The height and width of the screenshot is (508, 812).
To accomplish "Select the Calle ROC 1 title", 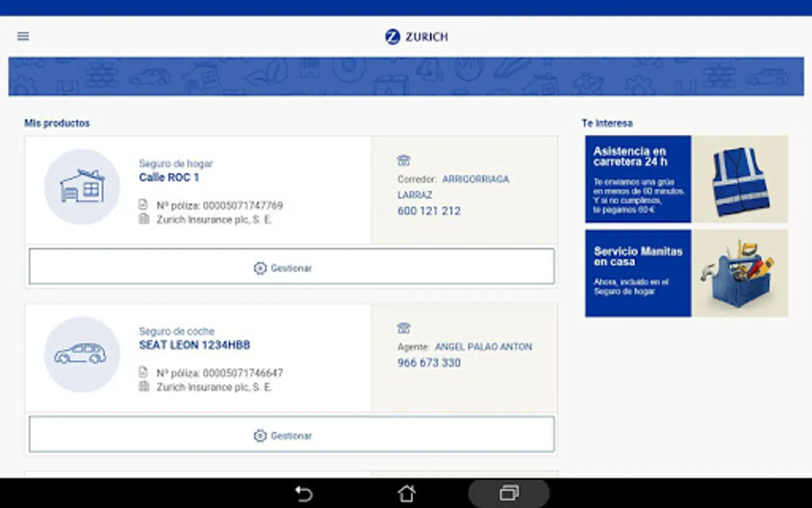I will click(x=169, y=178).
